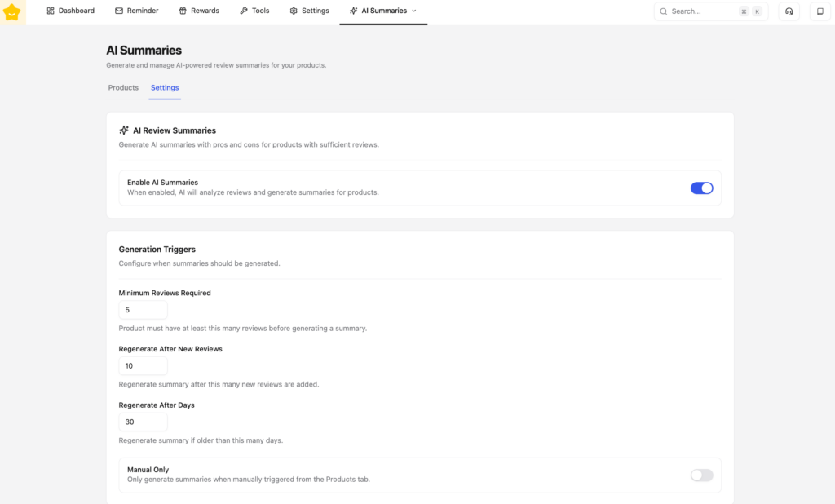The height and width of the screenshot is (504, 835).
Task: Open the Tools menu item
Action: [x=254, y=11]
